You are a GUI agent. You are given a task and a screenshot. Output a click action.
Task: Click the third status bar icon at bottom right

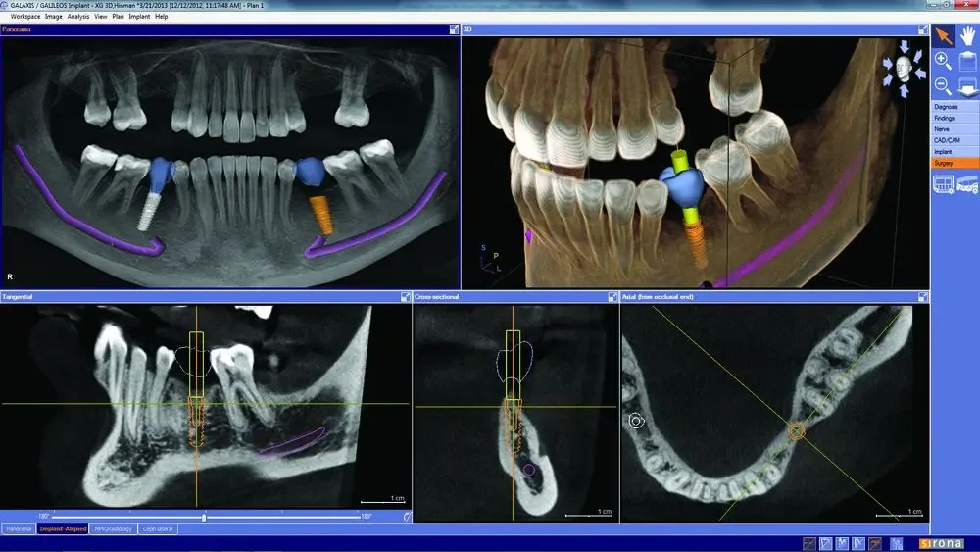tap(842, 544)
